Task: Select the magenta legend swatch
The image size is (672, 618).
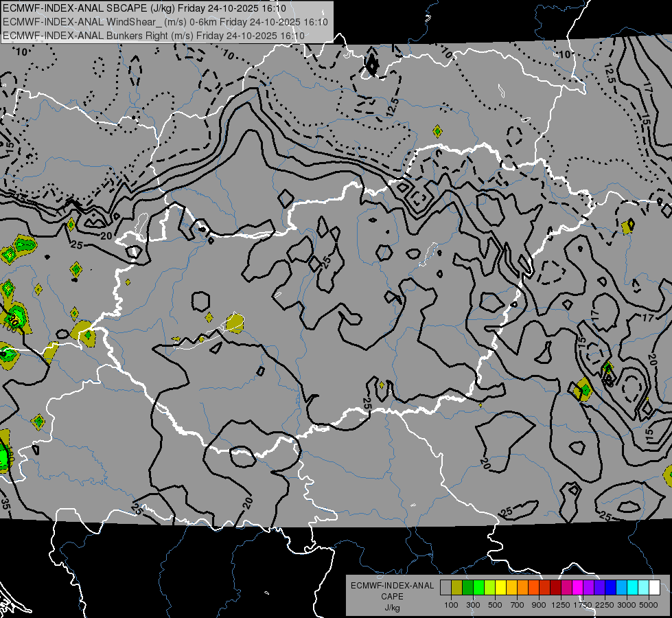Action: click(578, 588)
